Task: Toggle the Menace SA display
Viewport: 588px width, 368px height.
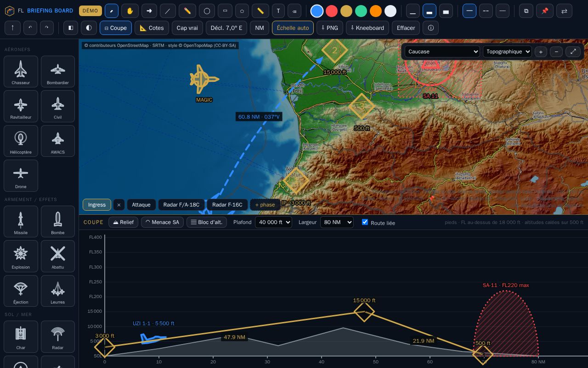Action: click(162, 222)
